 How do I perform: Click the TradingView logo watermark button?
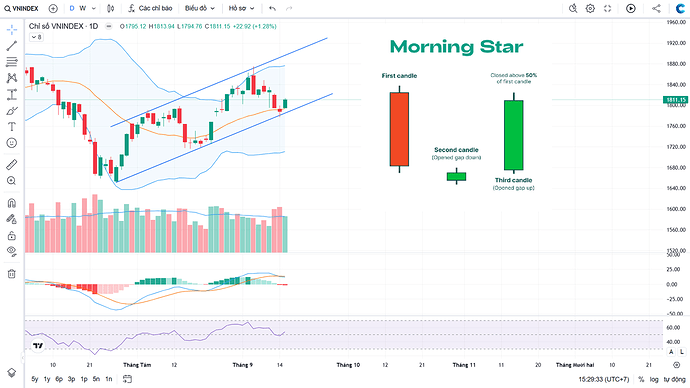pyautogui.click(x=38, y=346)
